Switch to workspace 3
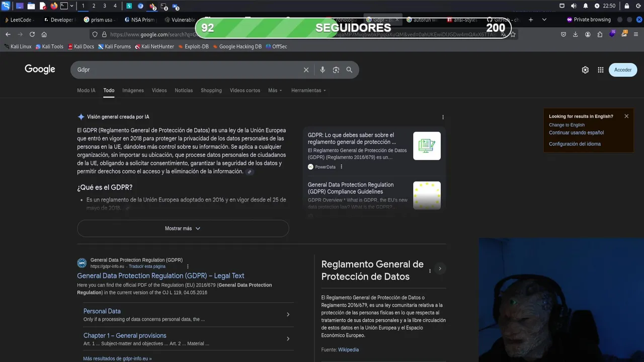This screenshot has width=644, height=362. pos(105,6)
